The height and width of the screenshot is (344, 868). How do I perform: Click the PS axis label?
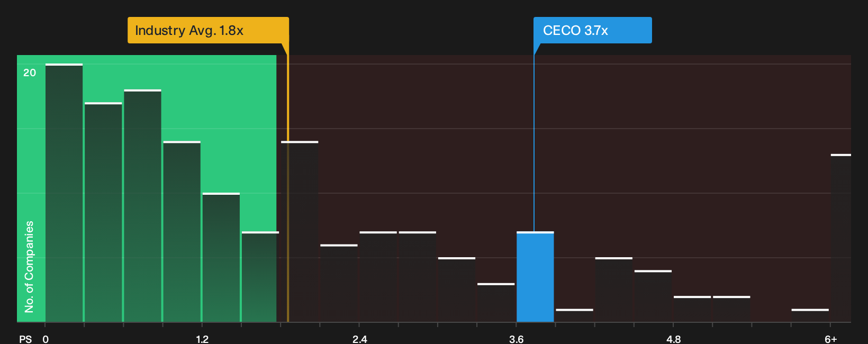pyautogui.click(x=25, y=339)
